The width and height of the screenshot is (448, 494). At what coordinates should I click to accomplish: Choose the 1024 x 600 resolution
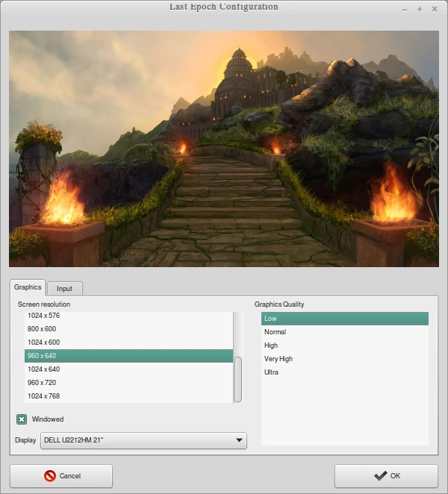coord(128,343)
